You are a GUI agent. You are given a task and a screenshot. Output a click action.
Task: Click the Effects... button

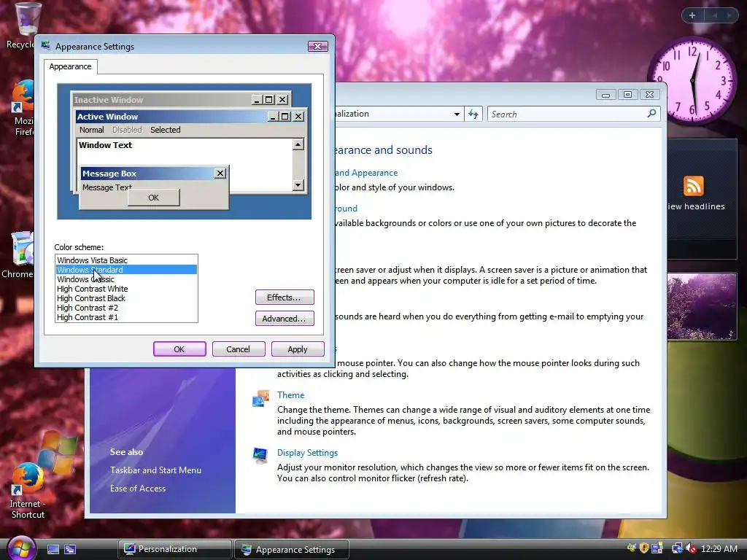point(285,297)
